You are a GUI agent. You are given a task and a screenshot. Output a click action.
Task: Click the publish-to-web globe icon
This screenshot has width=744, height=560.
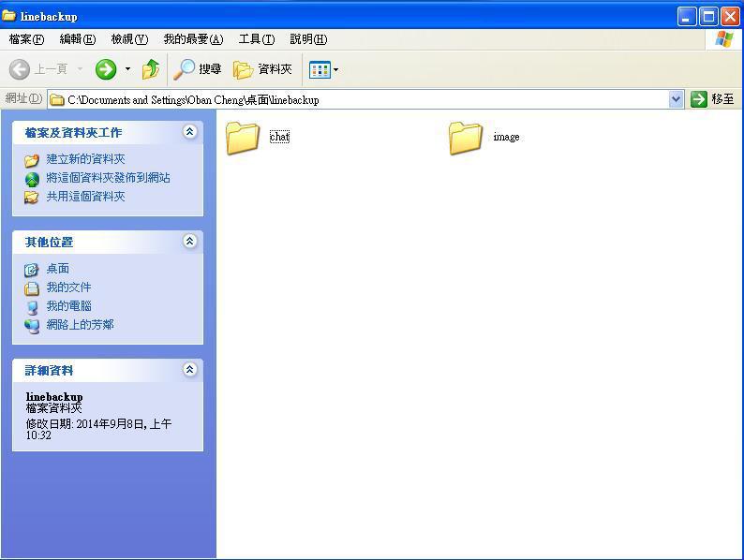(x=32, y=179)
